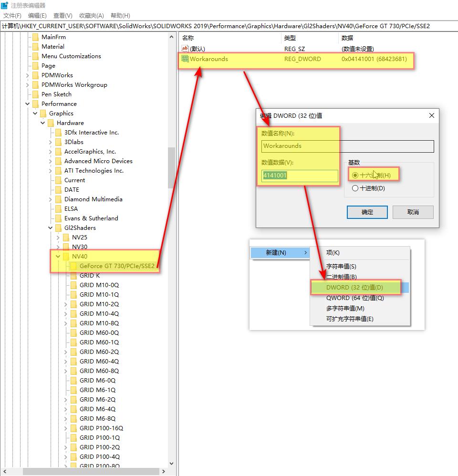The width and height of the screenshot is (458, 476).
Task: Open the 编辑(E) menu
Action: (x=37, y=16)
